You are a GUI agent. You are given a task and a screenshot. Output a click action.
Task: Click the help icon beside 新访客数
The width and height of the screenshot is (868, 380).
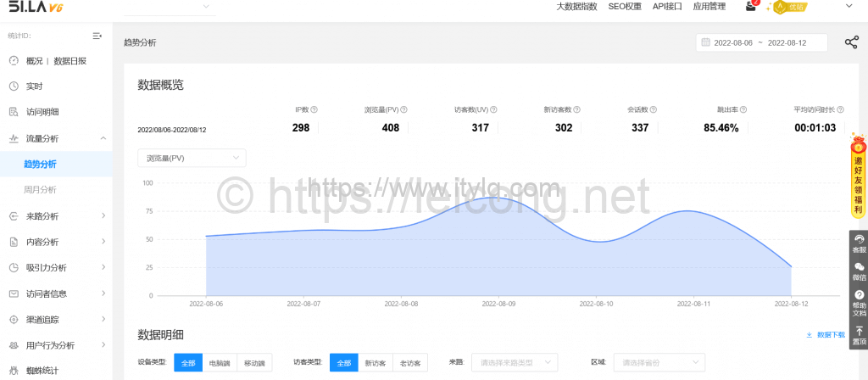(577, 109)
